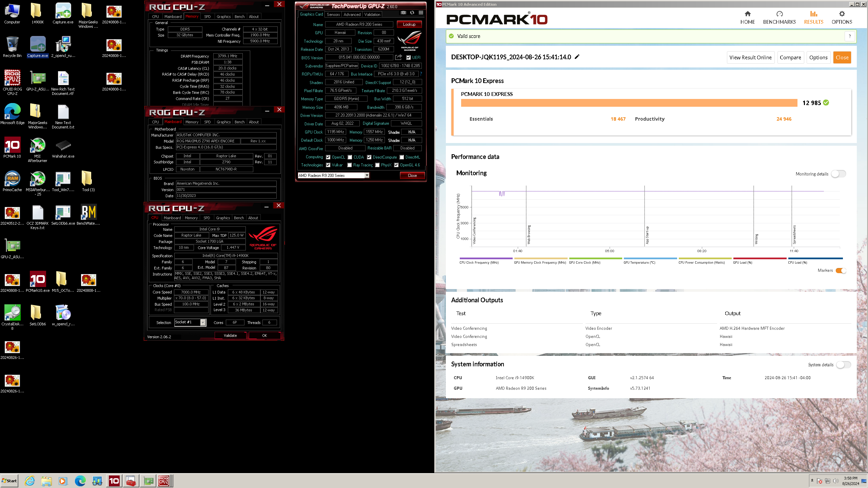Open the About tab in the bottom CPU-Z window
This screenshot has width=868, height=488.
pos(253,218)
